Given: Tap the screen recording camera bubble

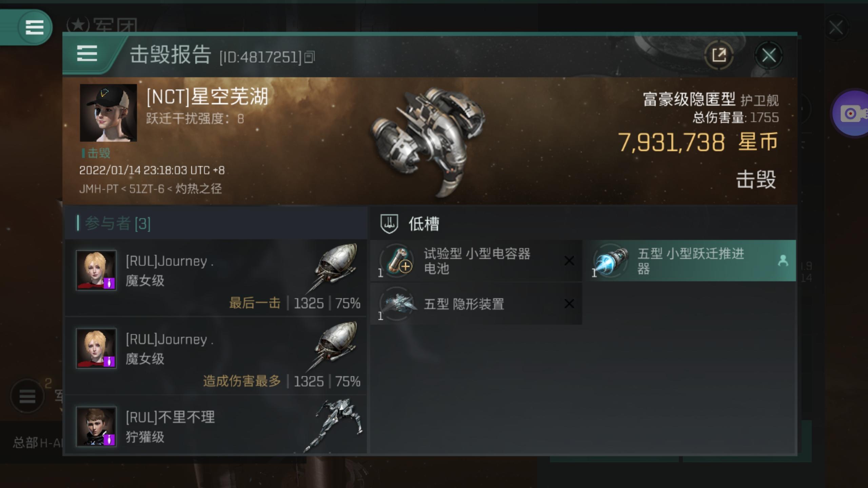Looking at the screenshot, I should click(x=852, y=113).
